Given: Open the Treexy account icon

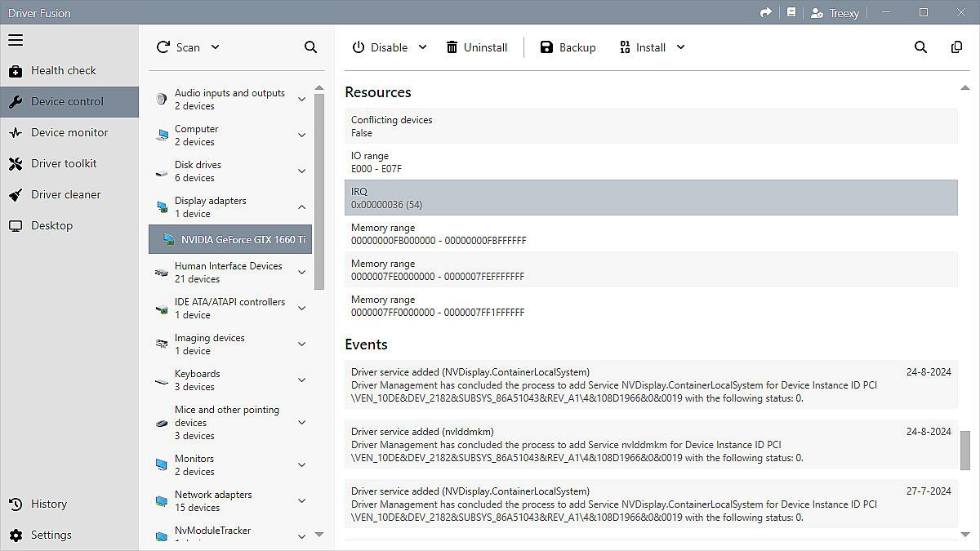Looking at the screenshot, I should tap(817, 13).
